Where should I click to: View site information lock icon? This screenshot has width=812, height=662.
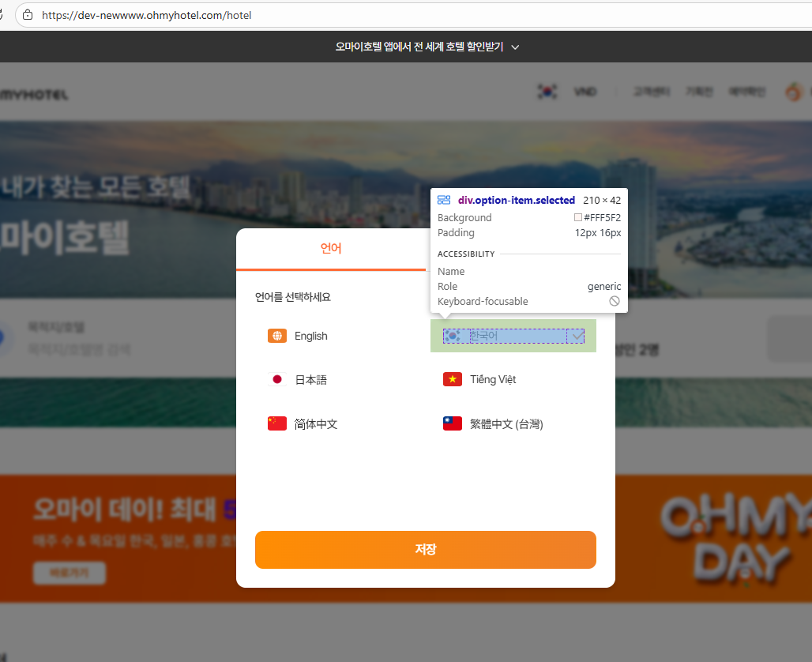click(28, 15)
